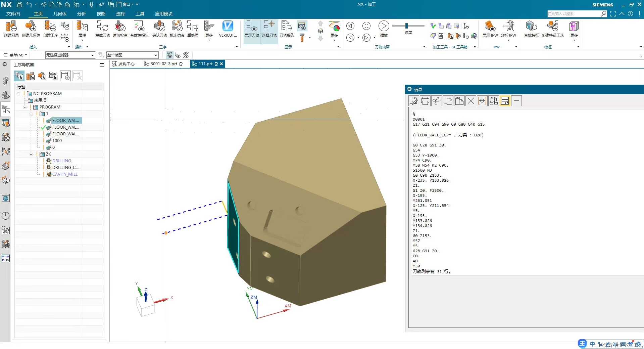Expand the 刀轨动画 group options arrow
Screen dimensions: 644x349
click(424, 47)
